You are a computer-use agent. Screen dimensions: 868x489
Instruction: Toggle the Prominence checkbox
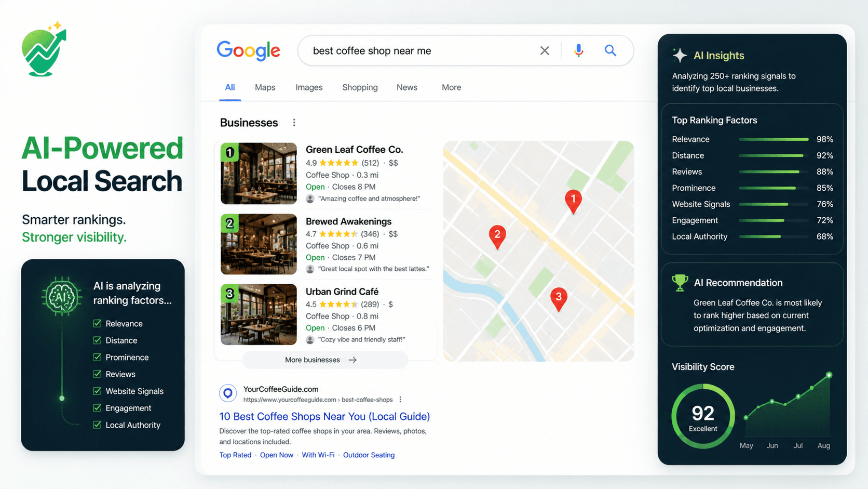[x=97, y=357]
